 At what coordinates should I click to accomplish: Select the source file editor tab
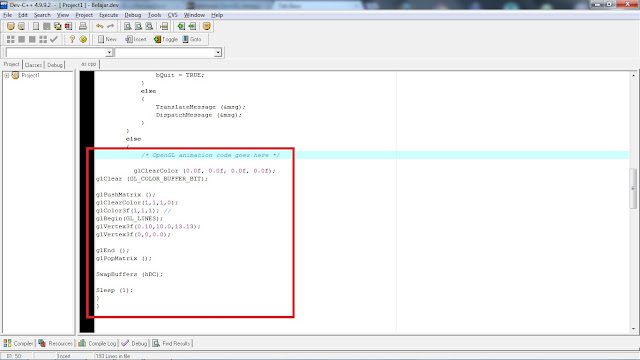point(89,64)
